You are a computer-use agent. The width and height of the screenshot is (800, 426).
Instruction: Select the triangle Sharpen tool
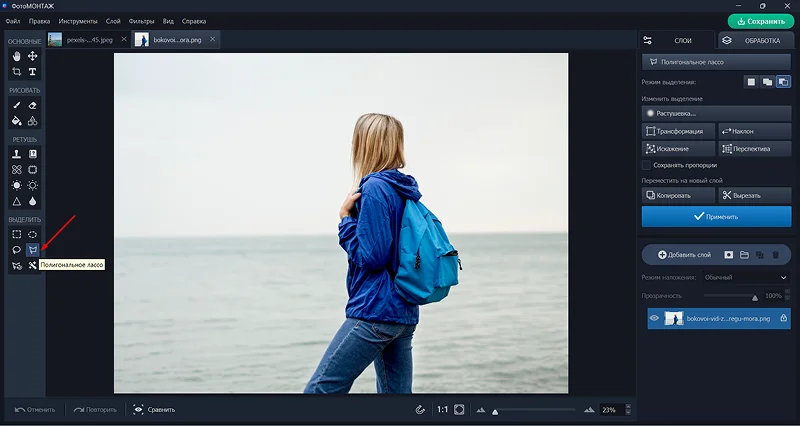[x=17, y=201]
